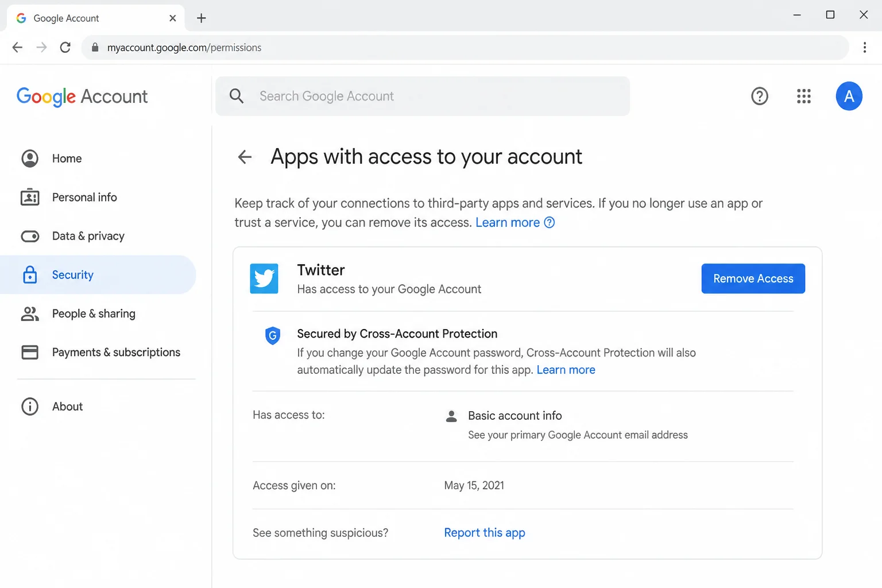The image size is (882, 588).
Task: Click 'Has access to:' label
Action: click(x=289, y=415)
